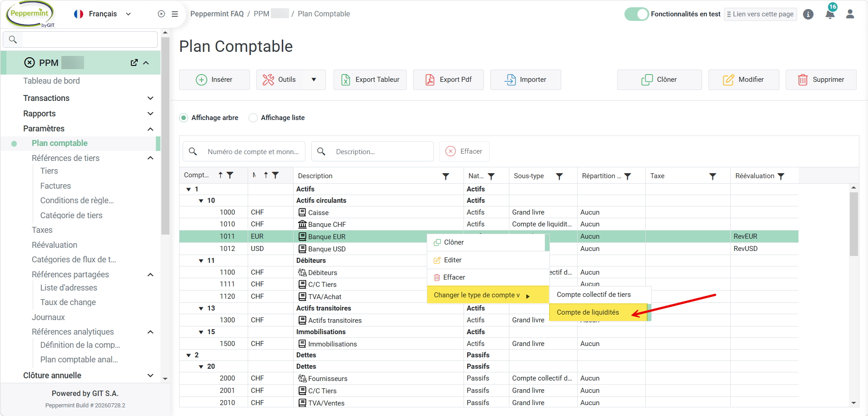Click the Fournisseurs collective account icon

pyautogui.click(x=302, y=378)
